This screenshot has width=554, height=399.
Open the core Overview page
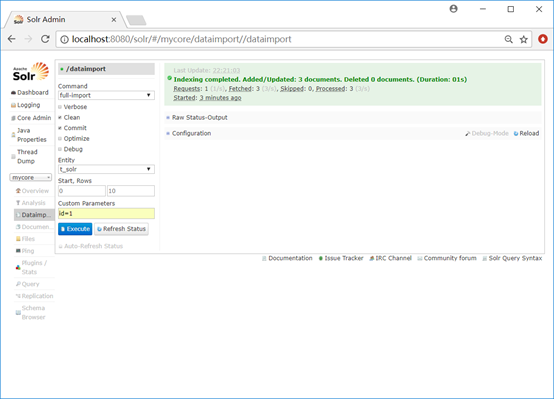coord(32,191)
